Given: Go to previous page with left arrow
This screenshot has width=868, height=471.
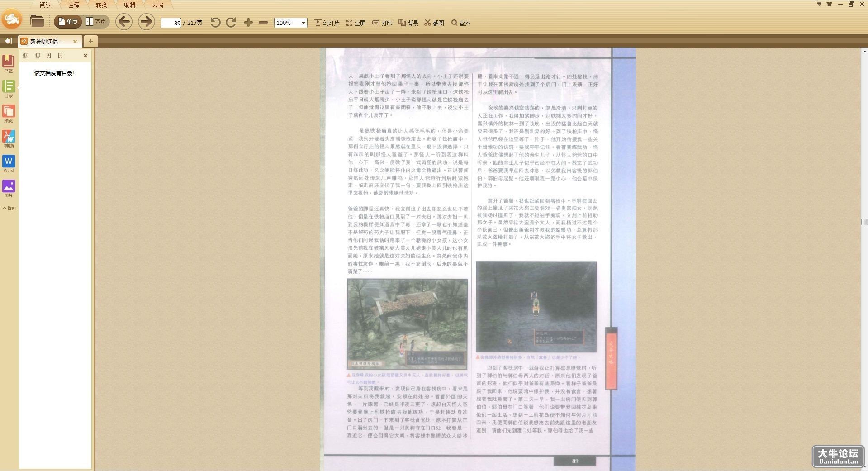Looking at the screenshot, I should pyautogui.click(x=124, y=22).
